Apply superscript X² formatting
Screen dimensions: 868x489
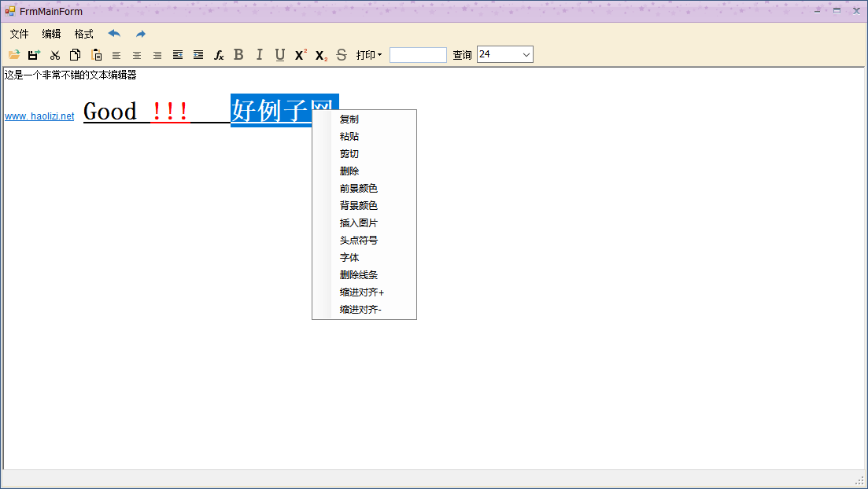[301, 55]
